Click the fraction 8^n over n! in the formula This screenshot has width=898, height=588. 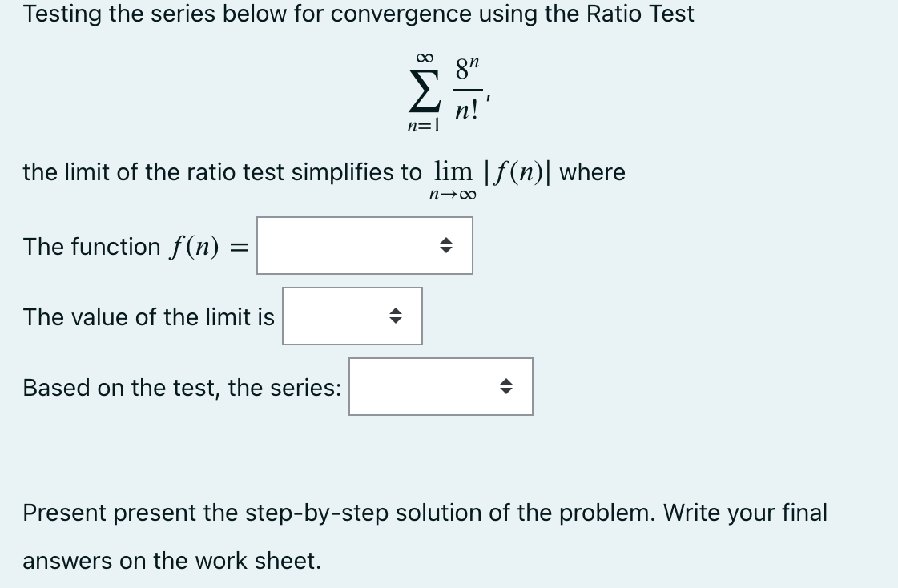pyautogui.click(x=467, y=90)
